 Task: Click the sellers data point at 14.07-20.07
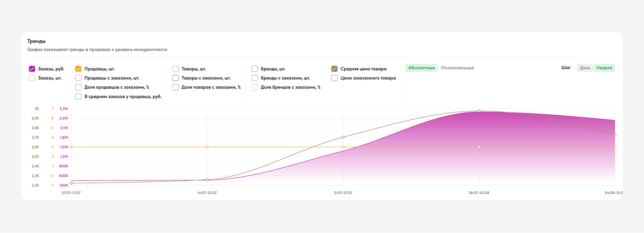pyautogui.click(x=207, y=147)
